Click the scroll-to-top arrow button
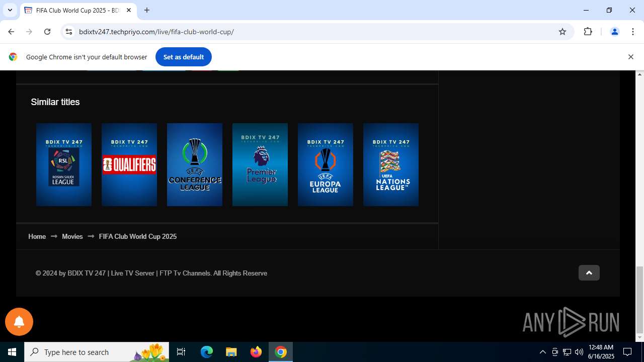The width and height of the screenshot is (644, 362). click(x=589, y=273)
